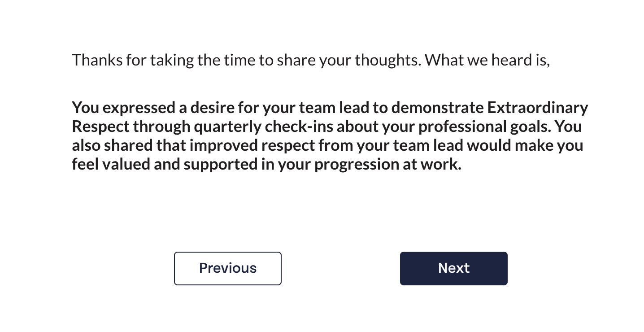This screenshot has height=332, width=644.
Task: Click "What we heard is," text
Action: click(x=487, y=60)
